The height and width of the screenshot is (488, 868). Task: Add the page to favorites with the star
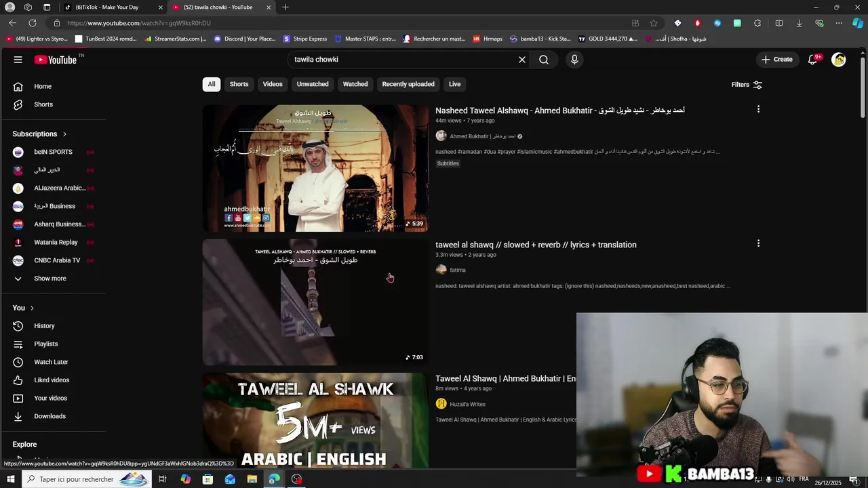click(x=654, y=23)
